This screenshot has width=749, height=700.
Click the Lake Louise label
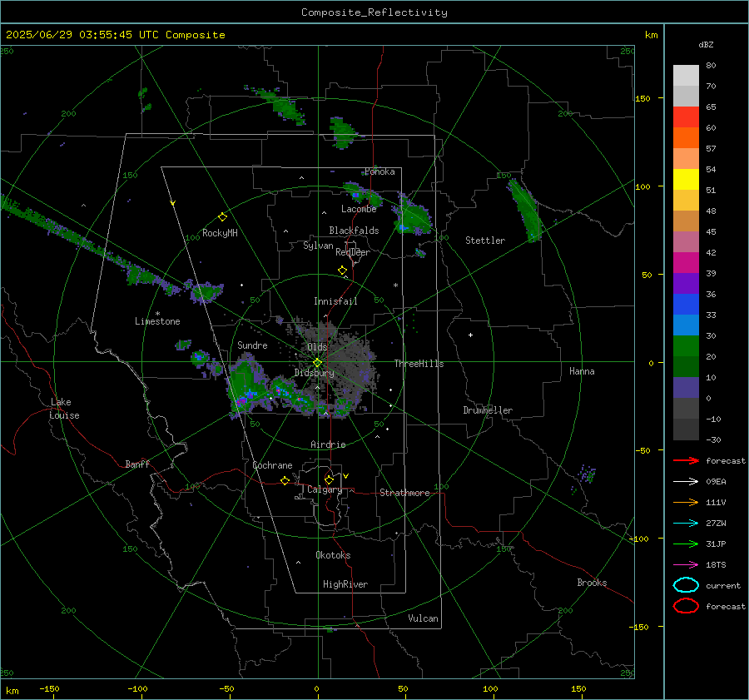tap(64, 409)
